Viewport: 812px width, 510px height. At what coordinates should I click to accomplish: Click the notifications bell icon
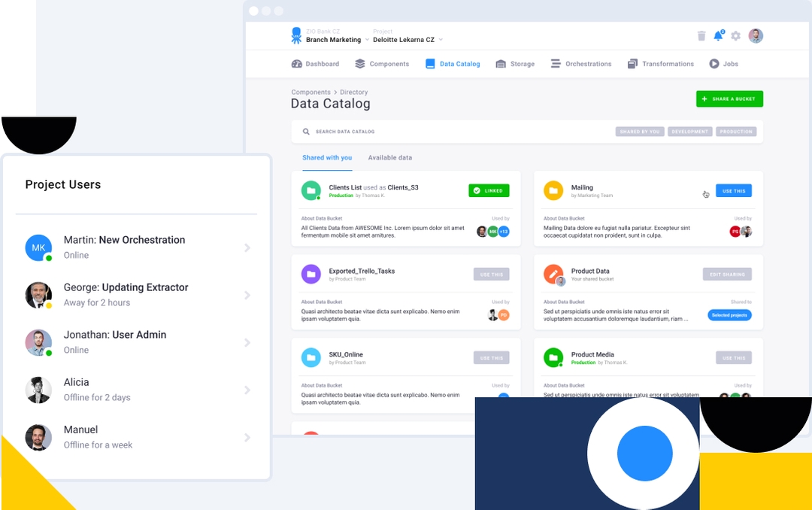(719, 35)
